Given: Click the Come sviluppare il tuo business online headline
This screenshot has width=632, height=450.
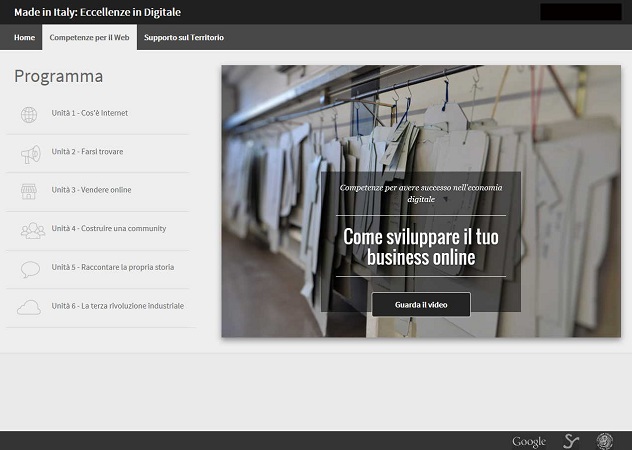Looking at the screenshot, I should [x=421, y=247].
